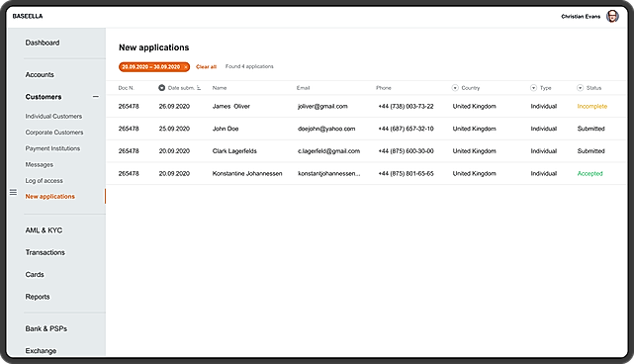Click the Accepted status of Konstantine Johannessen

[589, 173]
